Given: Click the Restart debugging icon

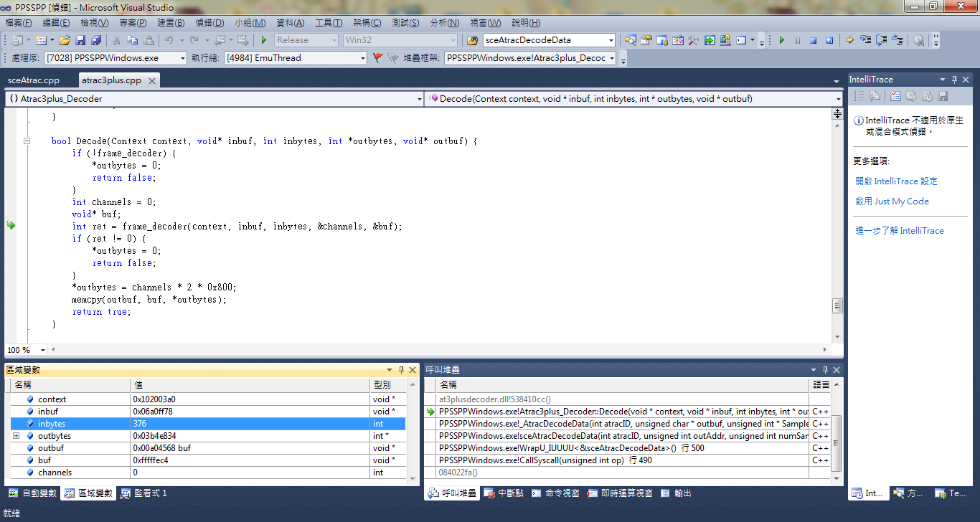Looking at the screenshot, I should [829, 40].
